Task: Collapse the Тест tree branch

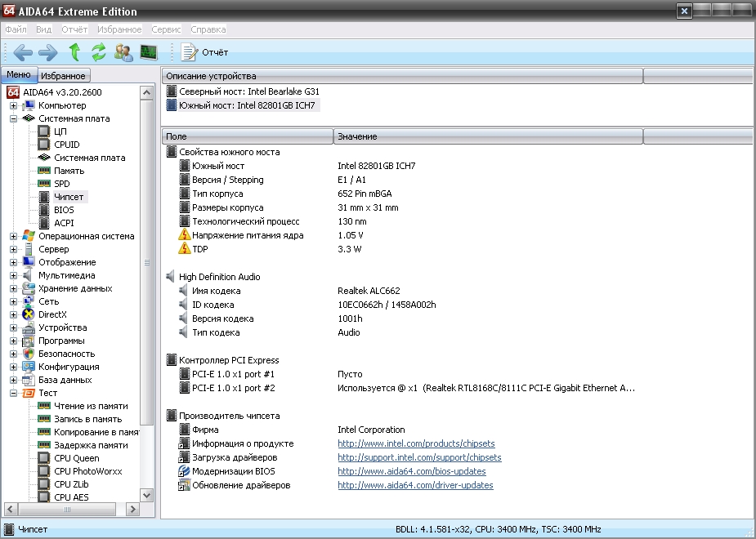Action: (x=14, y=393)
